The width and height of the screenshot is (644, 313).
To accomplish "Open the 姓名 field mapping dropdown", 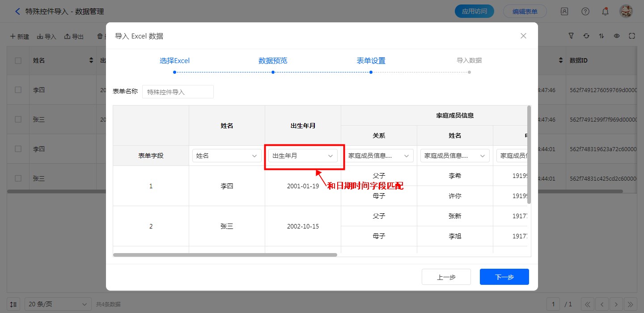I will pyautogui.click(x=227, y=156).
